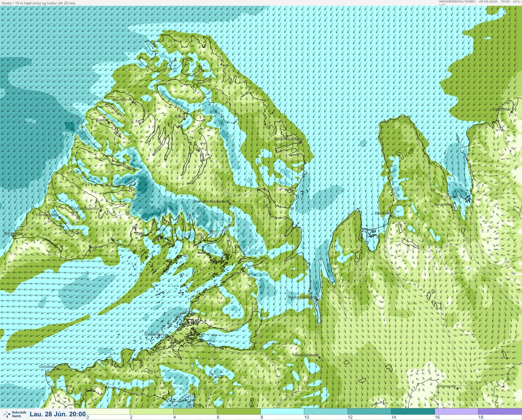The width and height of the screenshot is (522, 420).
Task: Select the 16–18 m/s lavender legend swatch
Action: (456, 411)
